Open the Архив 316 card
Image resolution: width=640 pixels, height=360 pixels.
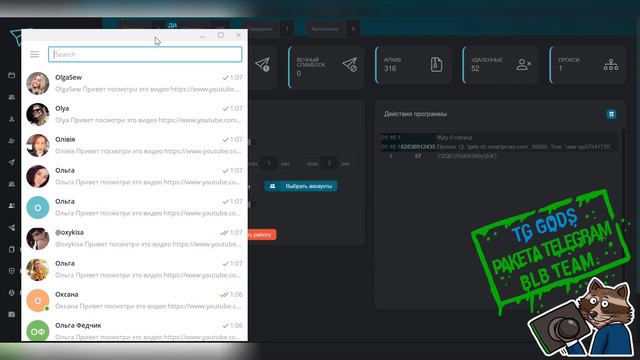(x=413, y=65)
